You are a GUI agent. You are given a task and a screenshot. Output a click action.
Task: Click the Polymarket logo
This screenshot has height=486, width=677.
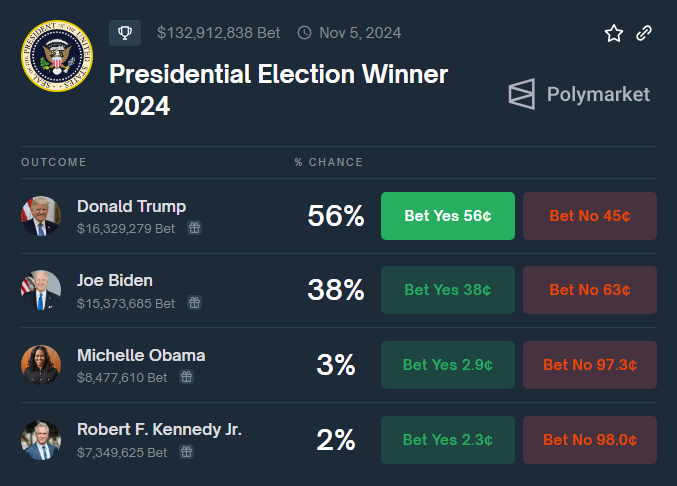579,95
